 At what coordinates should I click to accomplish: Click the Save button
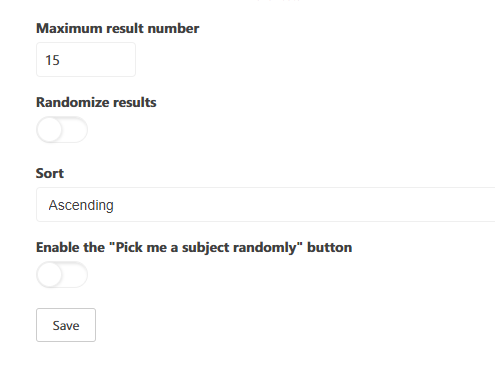66,325
